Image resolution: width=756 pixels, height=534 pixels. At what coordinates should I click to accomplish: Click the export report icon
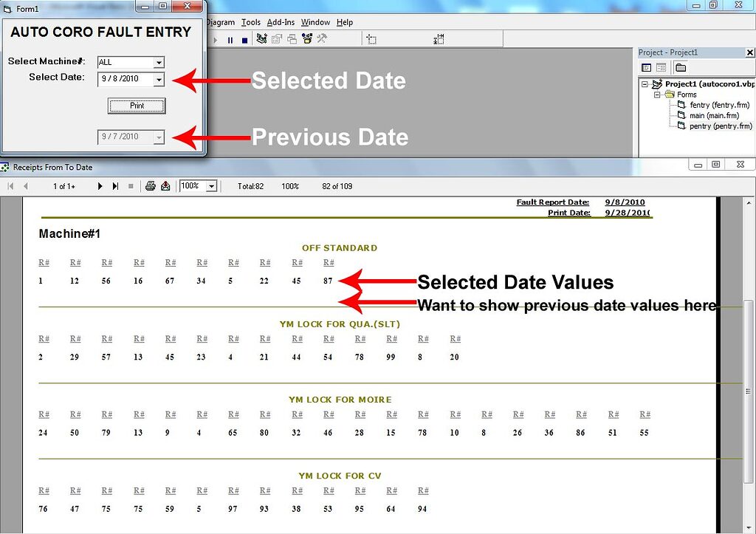click(165, 186)
